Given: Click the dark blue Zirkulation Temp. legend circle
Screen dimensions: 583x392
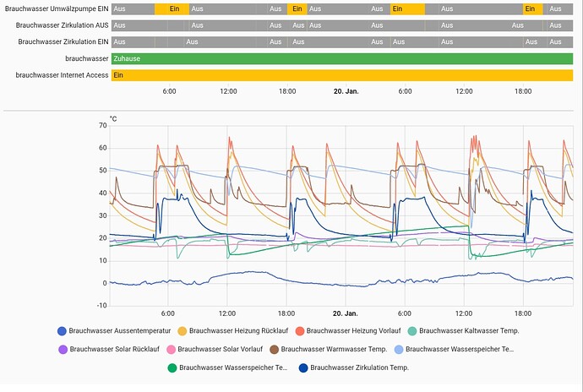Looking at the screenshot, I should tap(303, 367).
